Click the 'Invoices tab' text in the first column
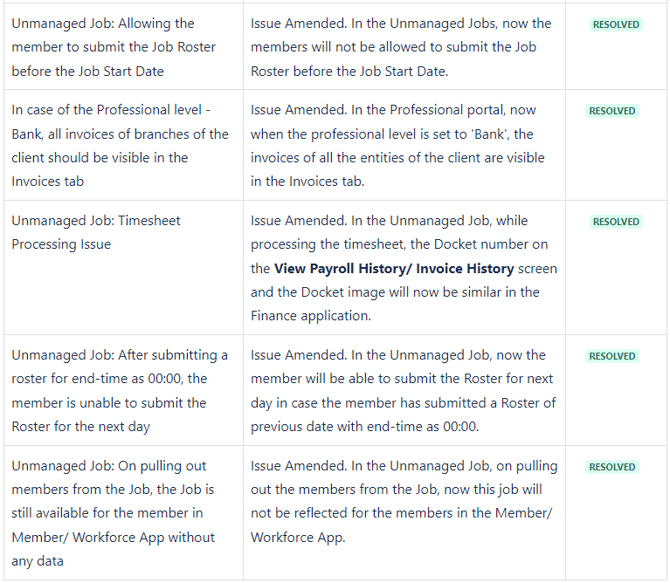This screenshot has width=670, height=583. (x=49, y=181)
